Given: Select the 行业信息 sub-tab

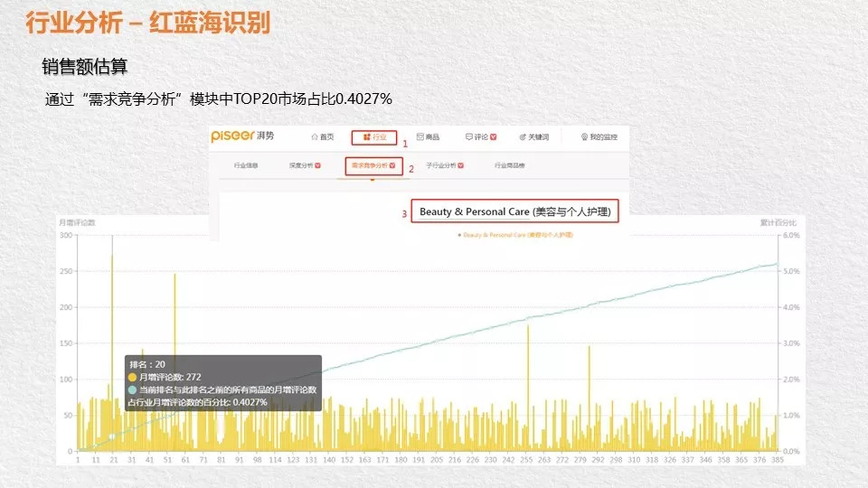Looking at the screenshot, I should coord(245,165).
